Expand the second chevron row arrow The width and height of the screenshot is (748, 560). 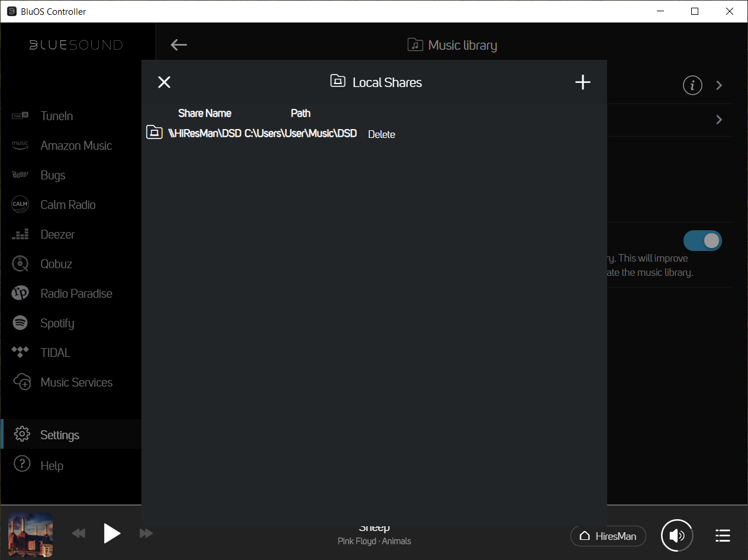pyautogui.click(x=719, y=120)
